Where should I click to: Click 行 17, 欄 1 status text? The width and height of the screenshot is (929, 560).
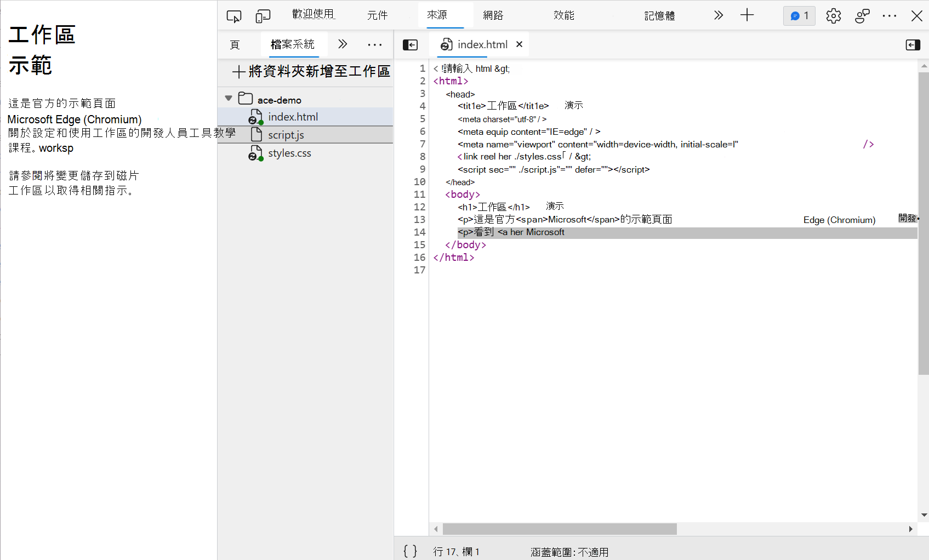click(x=456, y=552)
